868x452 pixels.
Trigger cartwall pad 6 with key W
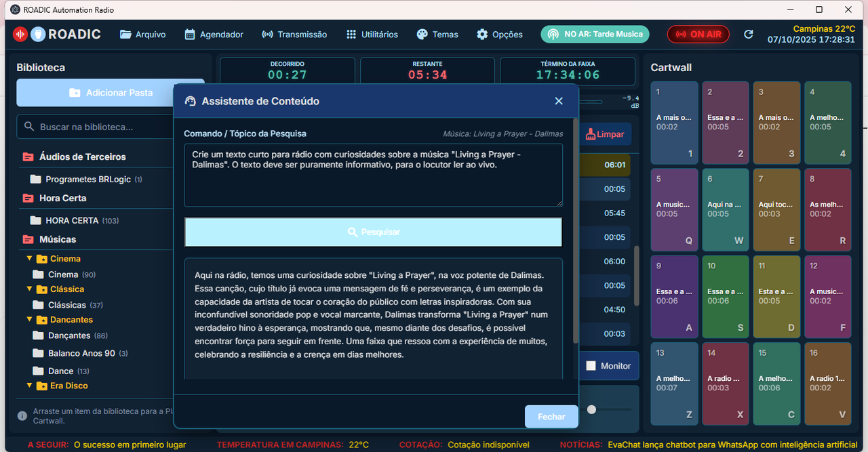click(726, 209)
